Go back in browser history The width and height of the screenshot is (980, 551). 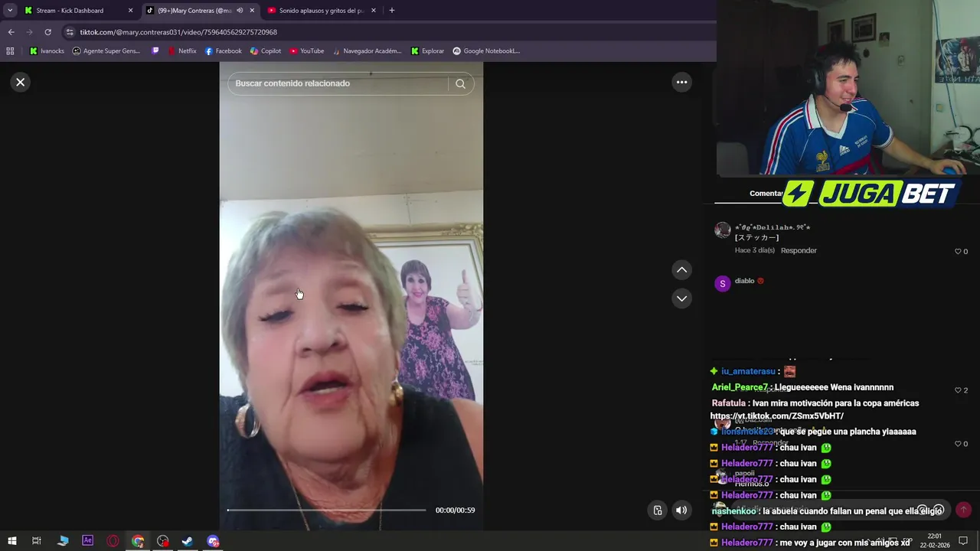11,32
